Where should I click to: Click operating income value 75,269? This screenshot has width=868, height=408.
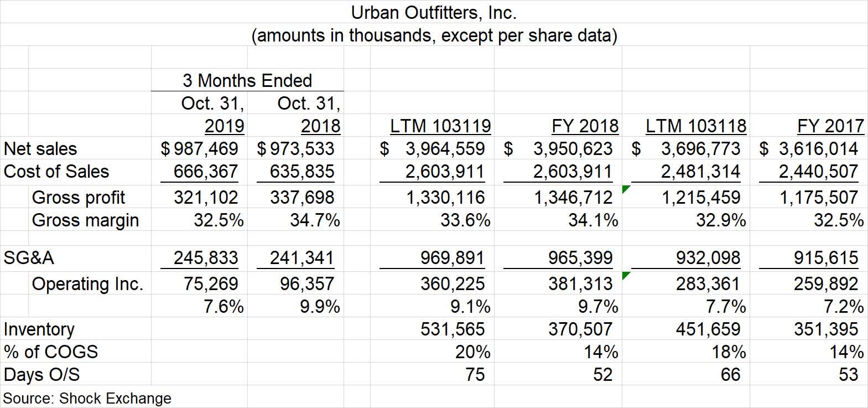point(211,284)
